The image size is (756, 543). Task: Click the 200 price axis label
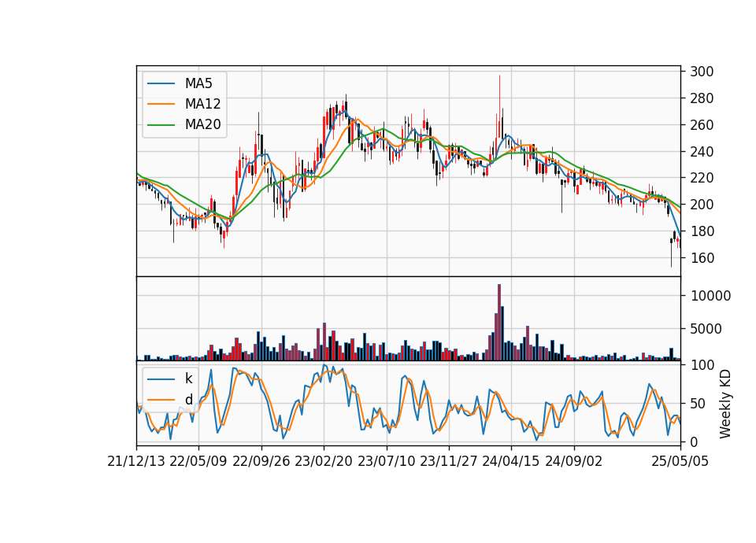tap(702, 205)
